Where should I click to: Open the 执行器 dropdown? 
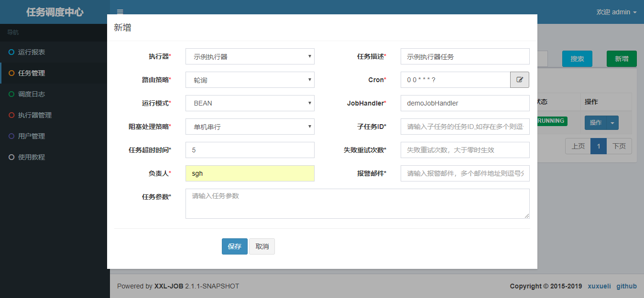250,56
